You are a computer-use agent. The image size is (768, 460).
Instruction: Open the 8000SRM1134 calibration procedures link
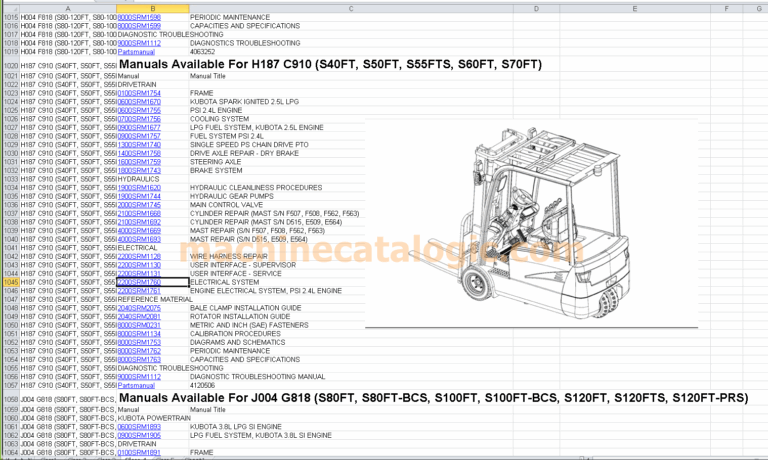(x=139, y=334)
